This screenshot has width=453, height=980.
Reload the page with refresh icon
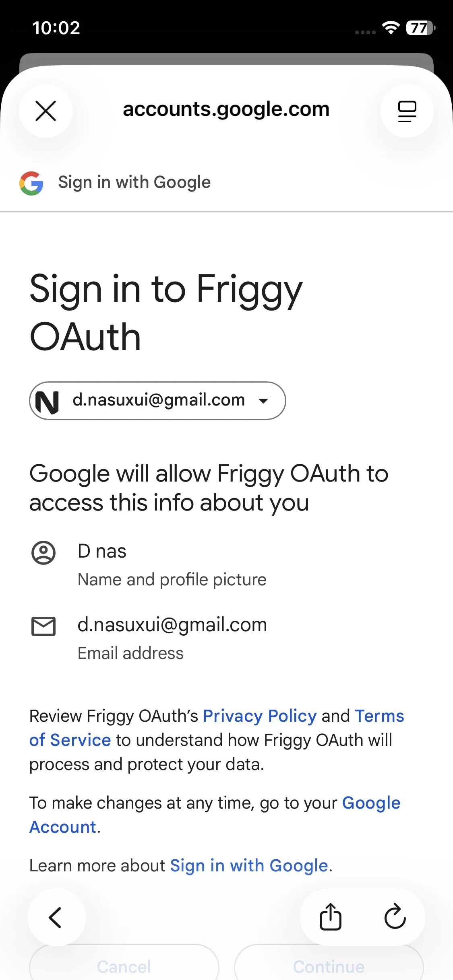point(395,917)
